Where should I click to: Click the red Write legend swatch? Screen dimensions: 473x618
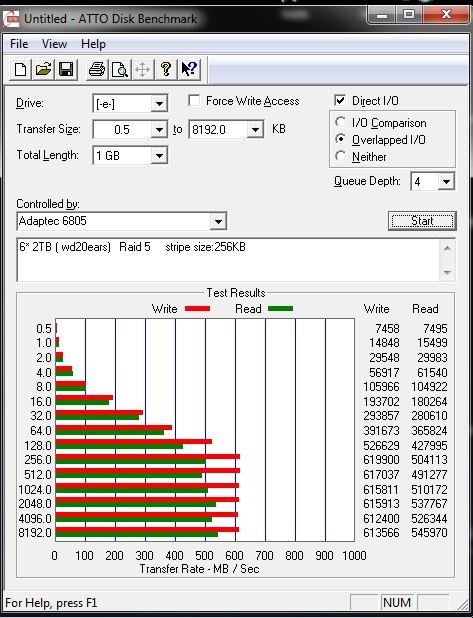(197, 309)
